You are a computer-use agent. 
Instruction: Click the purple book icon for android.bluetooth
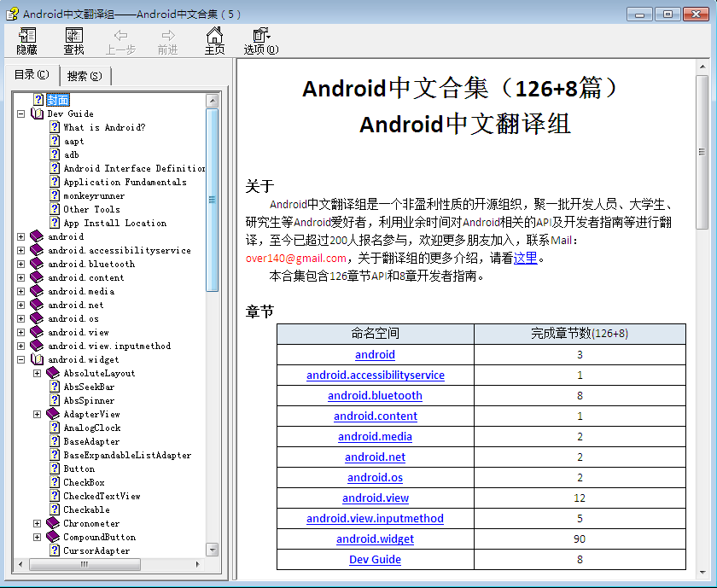(37, 264)
